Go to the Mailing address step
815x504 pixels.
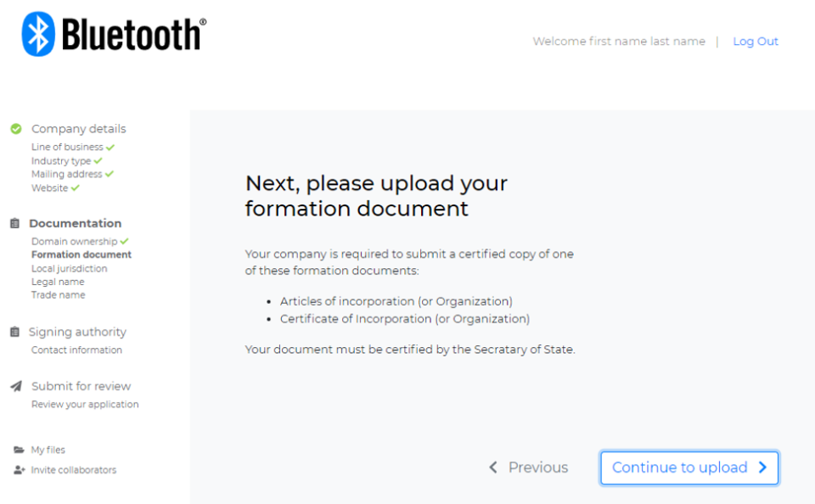click(66, 175)
